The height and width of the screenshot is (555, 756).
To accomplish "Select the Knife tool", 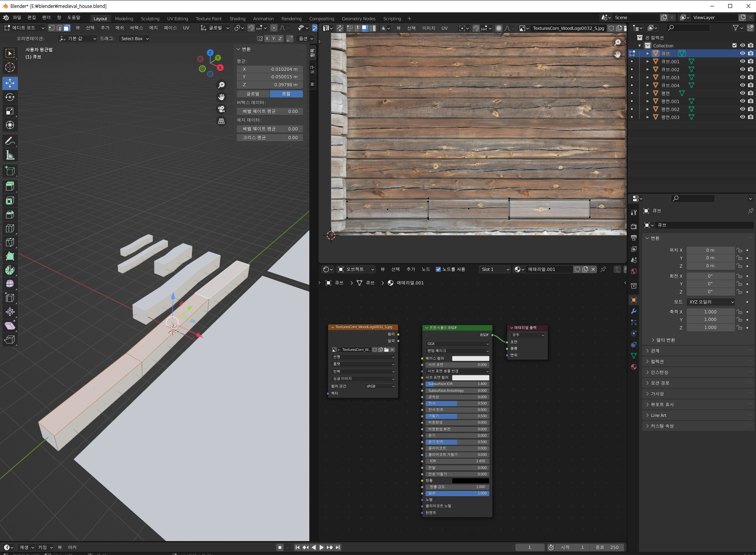I will 10,242.
